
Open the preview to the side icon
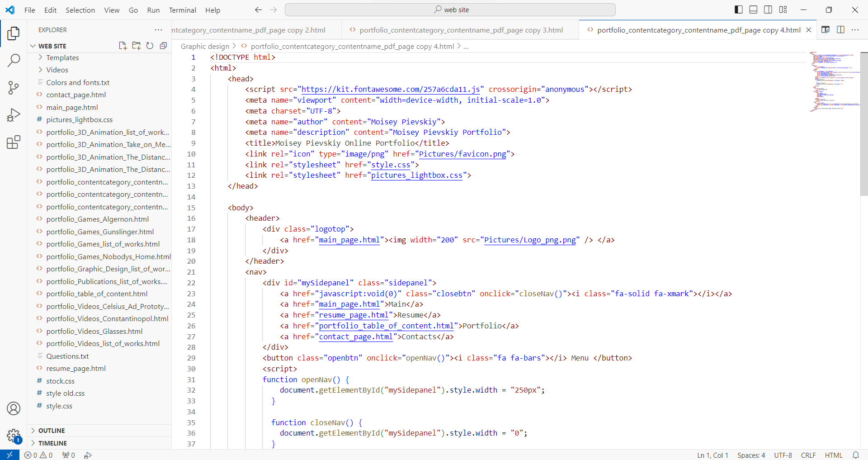826,30
